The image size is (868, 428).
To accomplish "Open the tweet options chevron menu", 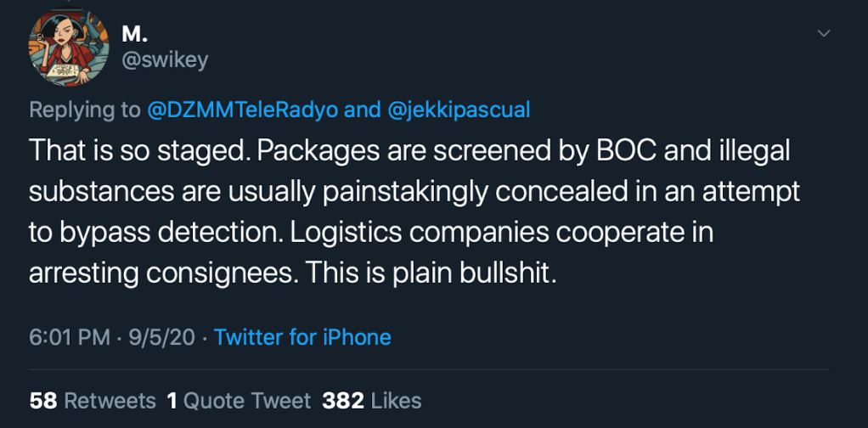I will click(x=823, y=33).
